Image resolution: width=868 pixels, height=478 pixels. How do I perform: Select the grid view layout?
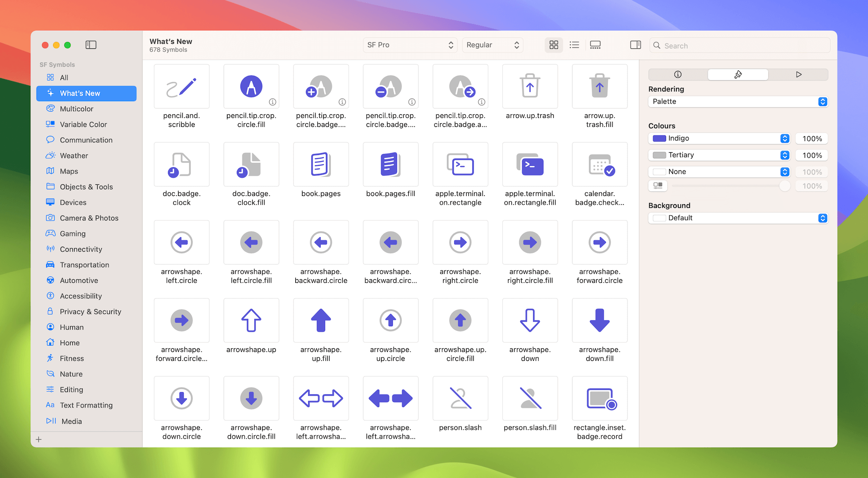click(553, 45)
